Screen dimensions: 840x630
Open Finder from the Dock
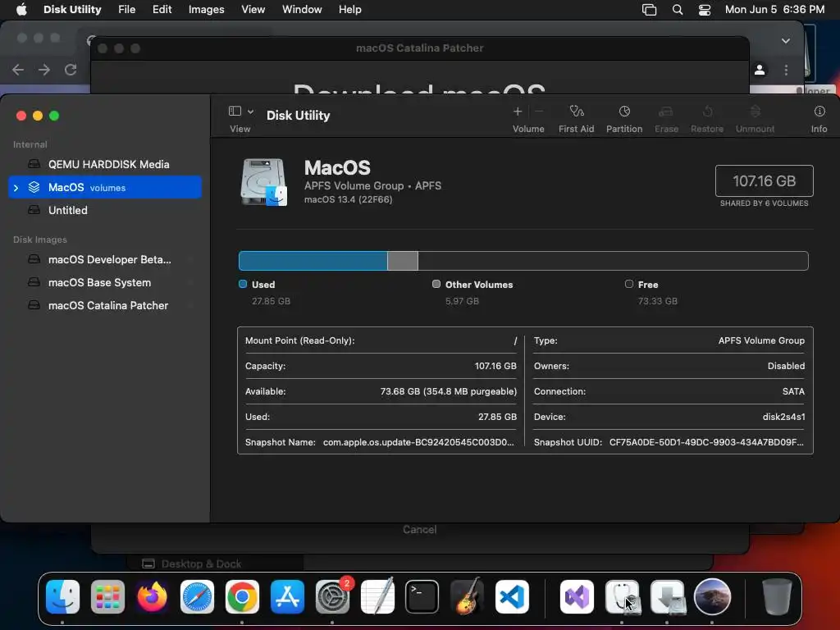coord(62,596)
